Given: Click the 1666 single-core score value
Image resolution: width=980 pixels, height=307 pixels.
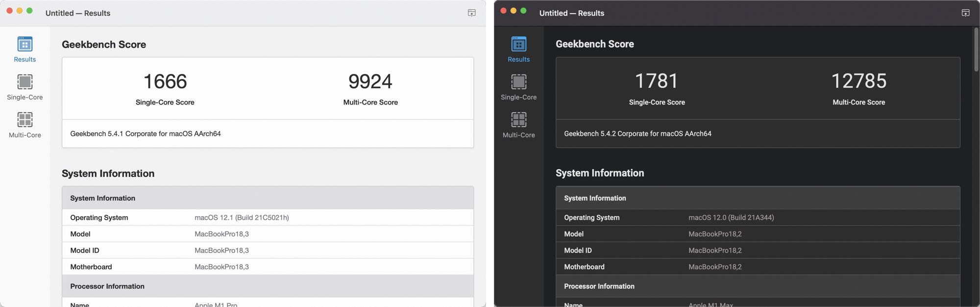Looking at the screenshot, I should 165,81.
